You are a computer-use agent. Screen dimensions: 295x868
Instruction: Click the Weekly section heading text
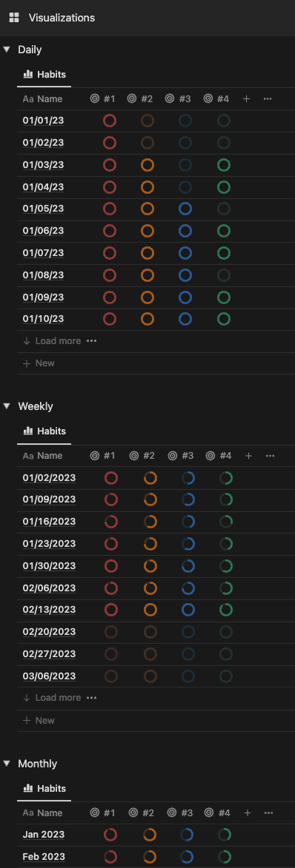pyautogui.click(x=36, y=406)
